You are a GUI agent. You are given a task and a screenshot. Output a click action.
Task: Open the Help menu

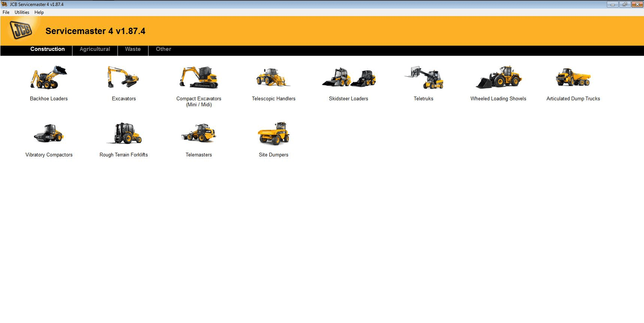tap(39, 12)
